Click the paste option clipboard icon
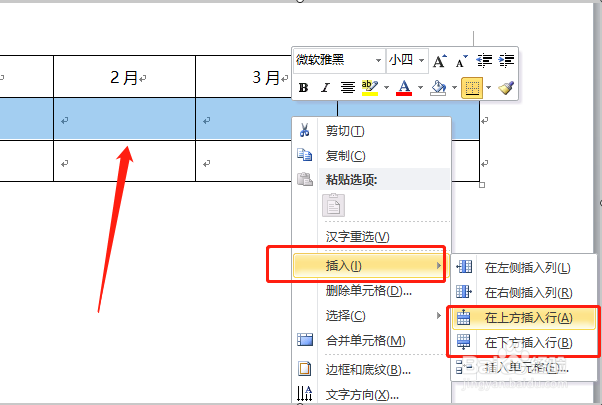Viewport: 602px width, 405px height. (x=333, y=205)
